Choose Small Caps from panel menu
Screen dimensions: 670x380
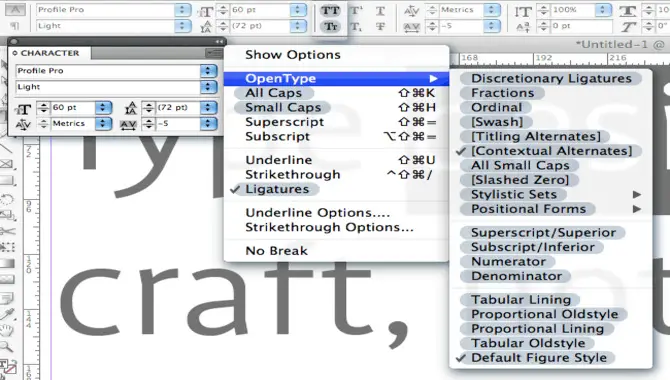click(x=283, y=108)
